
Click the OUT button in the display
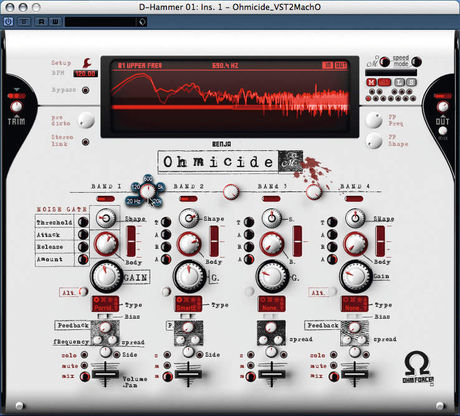341,65
